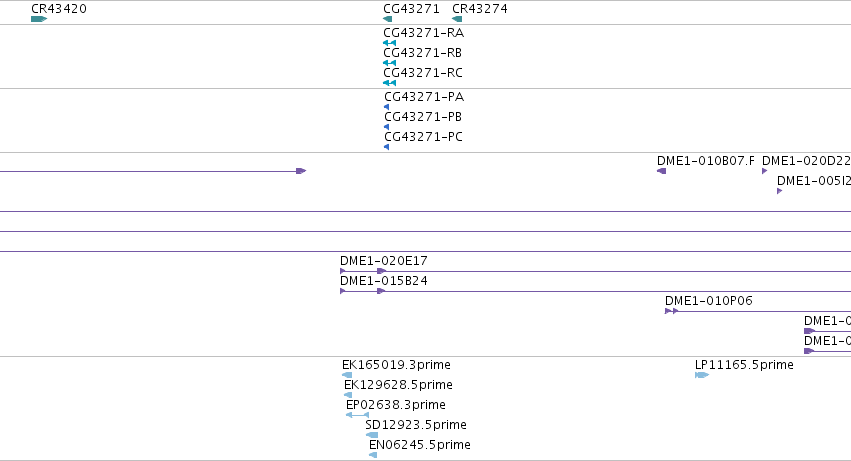Select the EK165019.3prime label

396,365
